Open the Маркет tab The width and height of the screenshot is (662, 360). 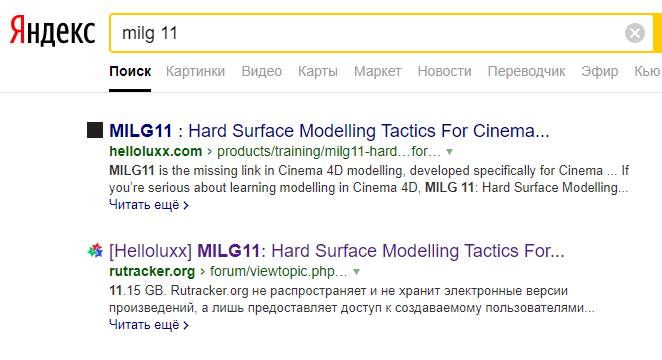[x=377, y=71]
